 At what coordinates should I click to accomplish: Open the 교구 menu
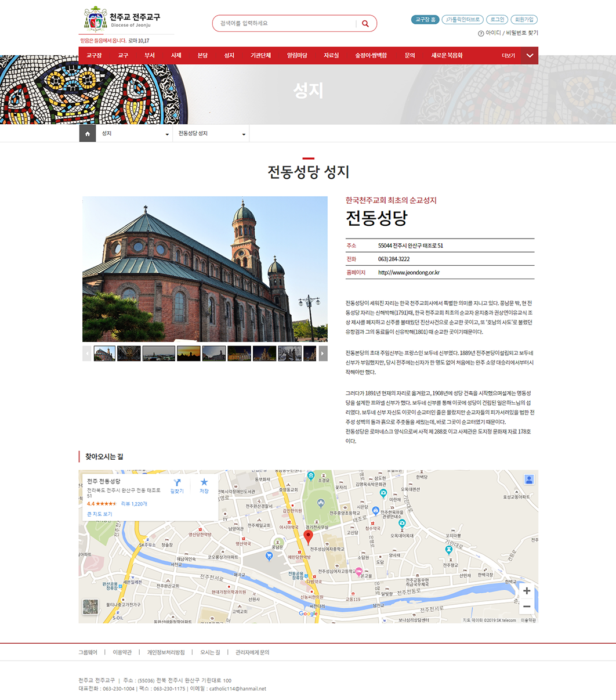(123, 56)
